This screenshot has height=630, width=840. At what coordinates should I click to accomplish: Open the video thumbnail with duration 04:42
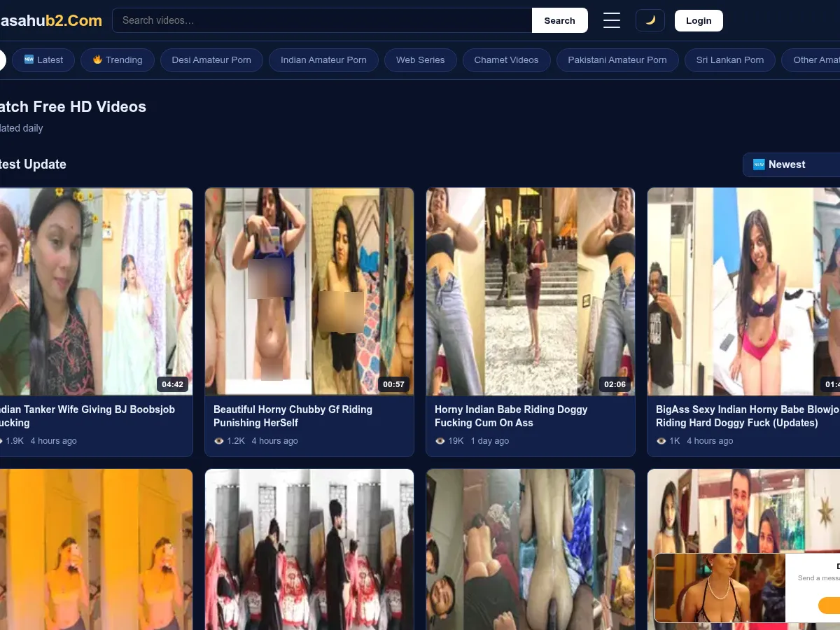pos(96,291)
